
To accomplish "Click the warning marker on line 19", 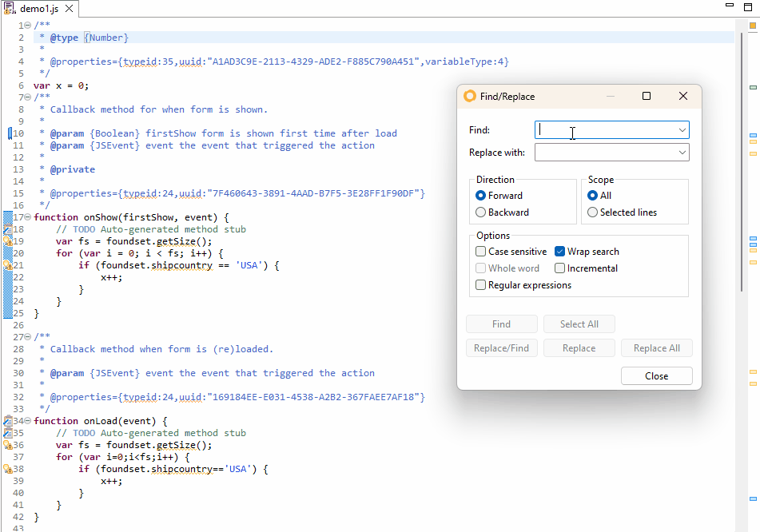I will coord(8,241).
